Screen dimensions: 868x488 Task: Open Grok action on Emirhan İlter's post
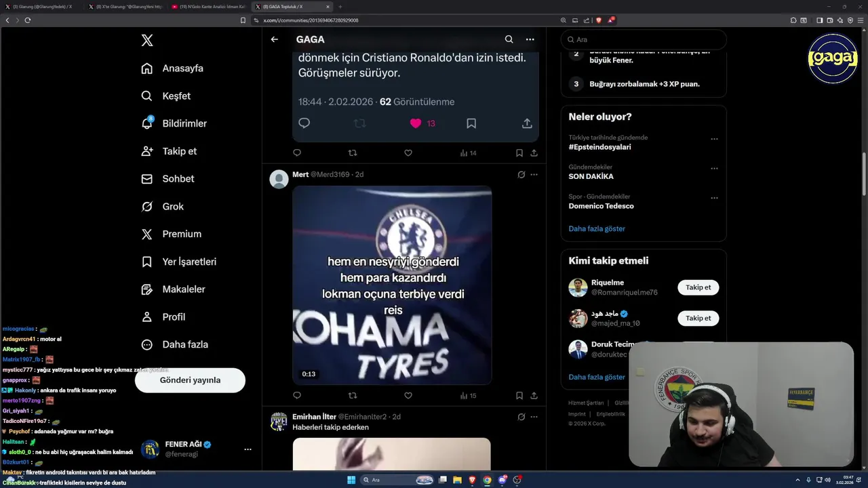521,417
